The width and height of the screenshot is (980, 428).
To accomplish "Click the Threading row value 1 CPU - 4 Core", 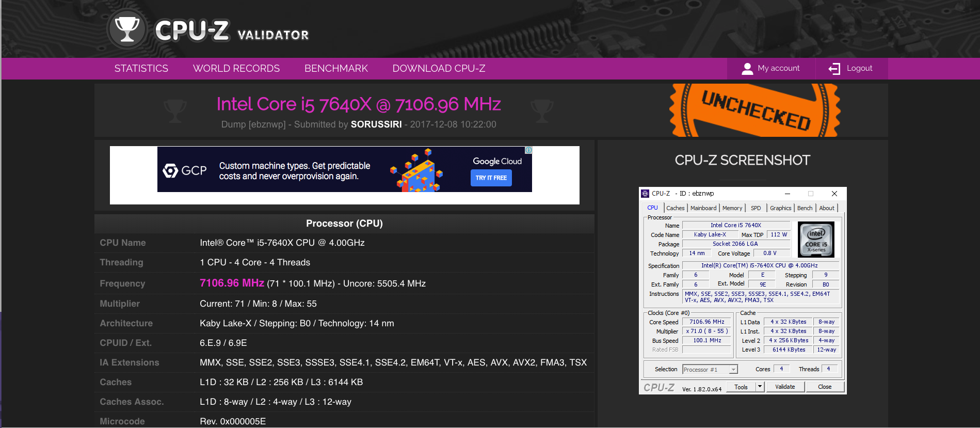I will tap(255, 262).
